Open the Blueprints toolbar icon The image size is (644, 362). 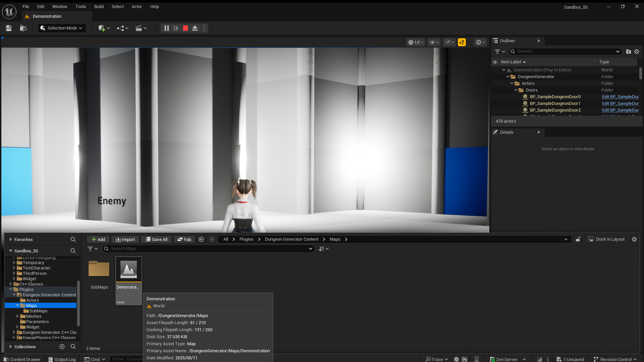point(122,28)
